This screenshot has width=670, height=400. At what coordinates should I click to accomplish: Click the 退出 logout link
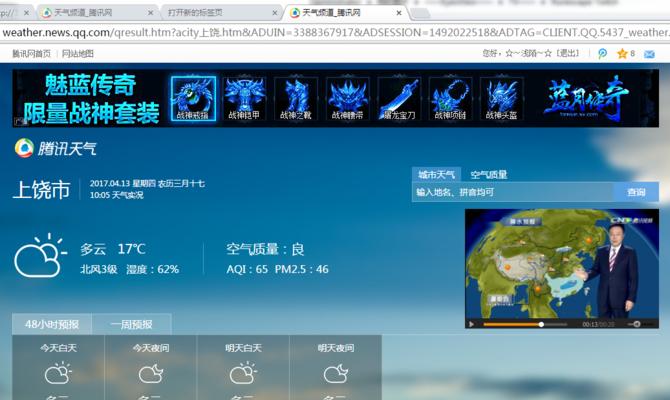click(568, 53)
